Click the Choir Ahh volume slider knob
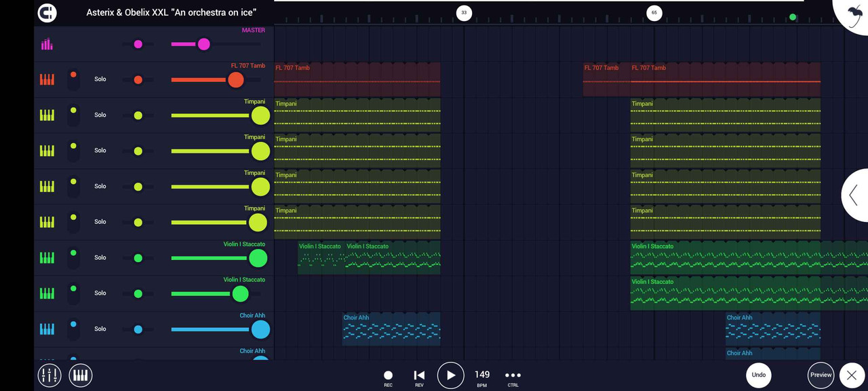This screenshot has width=868, height=391. pyautogui.click(x=260, y=329)
